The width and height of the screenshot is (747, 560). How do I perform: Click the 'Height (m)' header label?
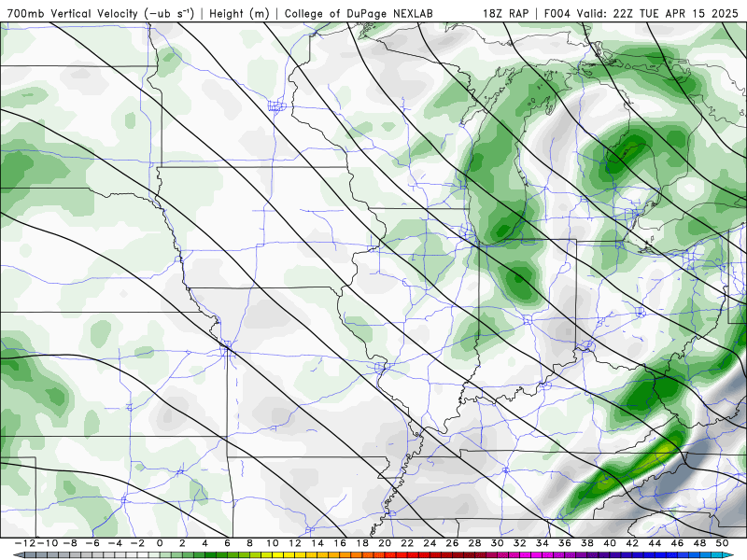pos(239,14)
